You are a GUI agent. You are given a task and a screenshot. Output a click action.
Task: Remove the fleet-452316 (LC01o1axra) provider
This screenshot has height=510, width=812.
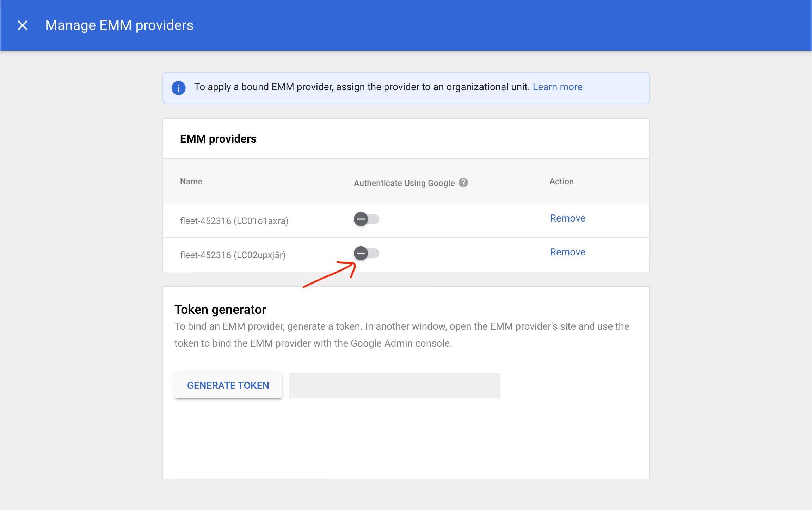point(567,218)
